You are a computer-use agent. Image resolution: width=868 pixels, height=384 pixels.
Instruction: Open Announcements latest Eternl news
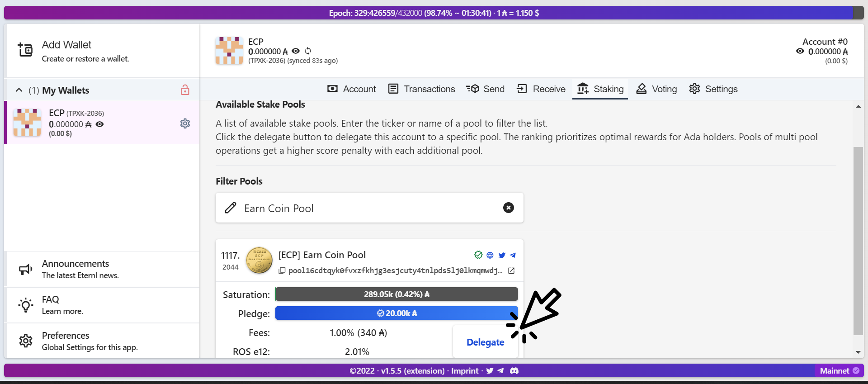point(102,269)
